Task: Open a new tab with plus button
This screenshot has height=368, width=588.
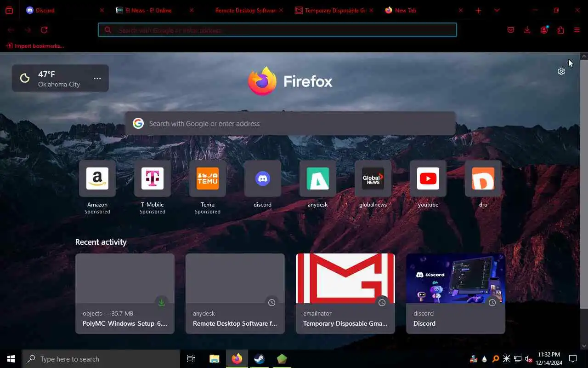Action: pyautogui.click(x=478, y=10)
